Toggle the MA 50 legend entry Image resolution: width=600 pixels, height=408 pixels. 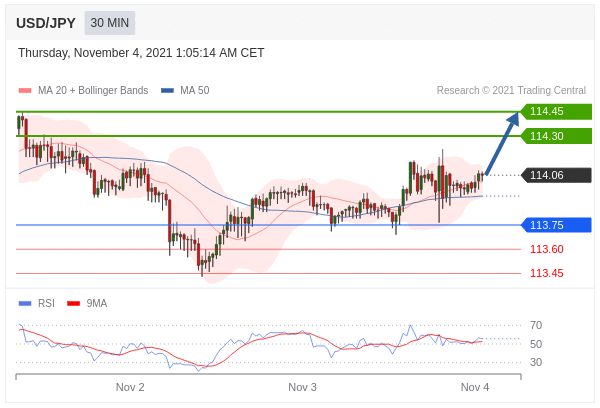[185, 90]
